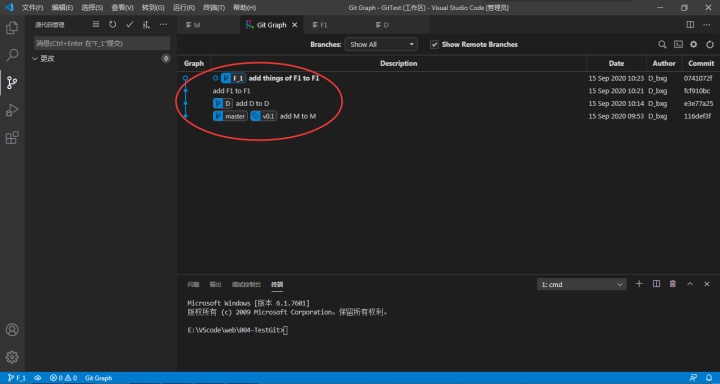
Task: Select the F_1 branch label in graph
Action: point(233,78)
